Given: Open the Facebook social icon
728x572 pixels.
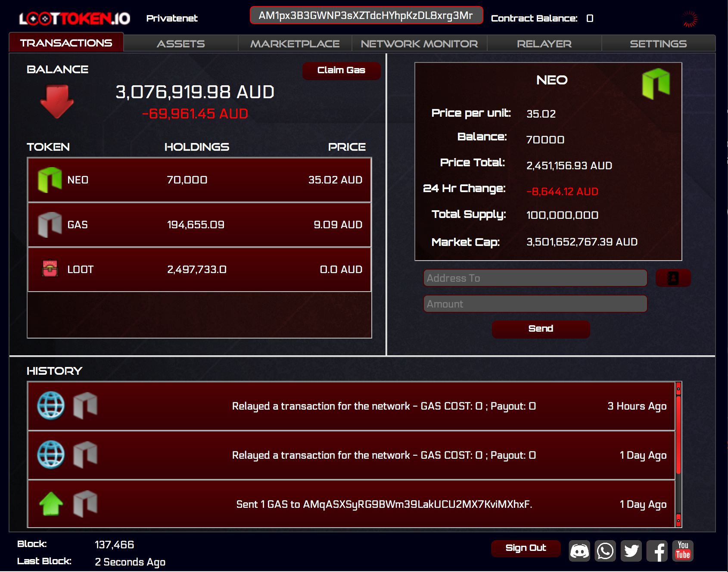Looking at the screenshot, I should pos(657,551).
